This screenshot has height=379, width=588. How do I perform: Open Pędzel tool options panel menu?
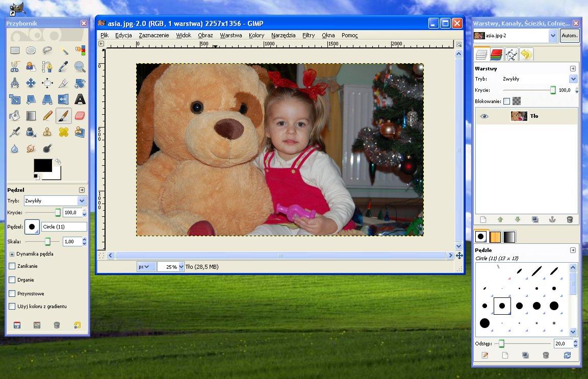(82, 190)
